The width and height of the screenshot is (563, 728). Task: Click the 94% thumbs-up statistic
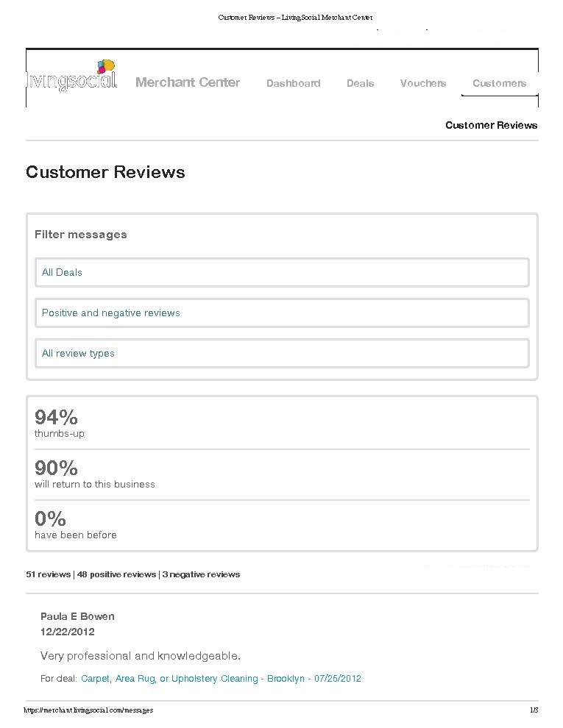click(60, 423)
